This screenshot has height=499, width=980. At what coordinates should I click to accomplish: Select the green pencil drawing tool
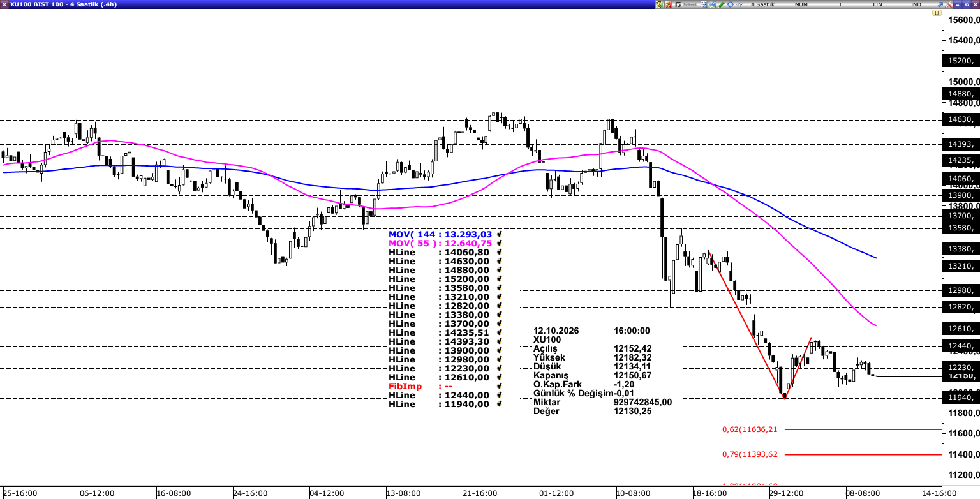coord(721,4)
